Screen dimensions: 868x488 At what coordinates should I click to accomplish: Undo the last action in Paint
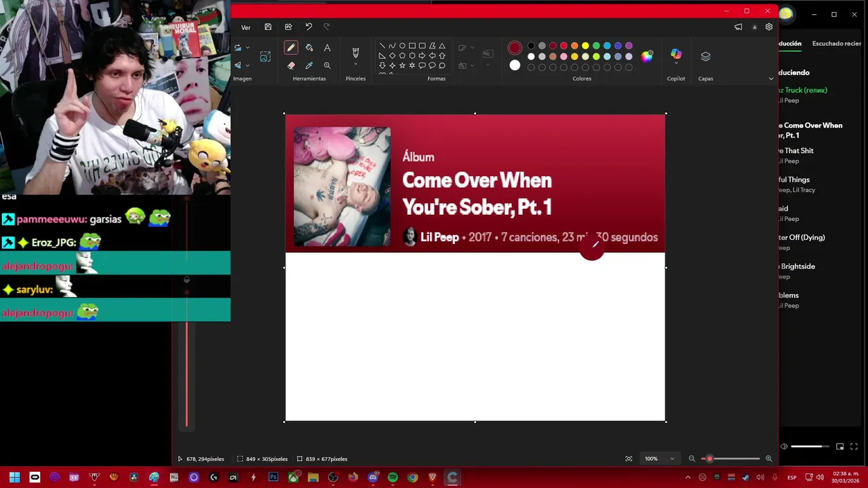[309, 27]
